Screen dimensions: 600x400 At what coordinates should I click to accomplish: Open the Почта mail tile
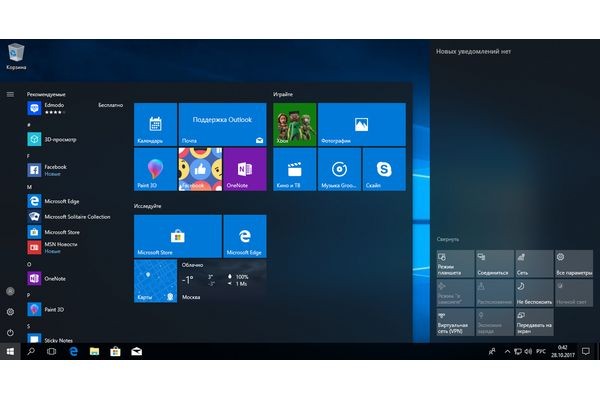coord(222,124)
